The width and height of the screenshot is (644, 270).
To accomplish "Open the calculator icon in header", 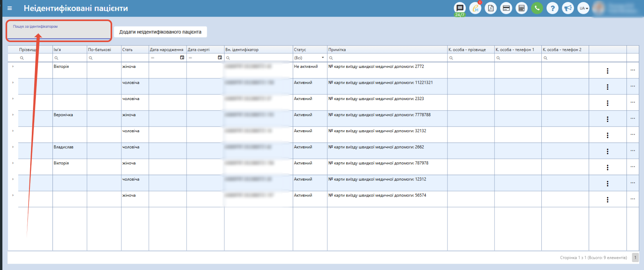I will 521,8.
